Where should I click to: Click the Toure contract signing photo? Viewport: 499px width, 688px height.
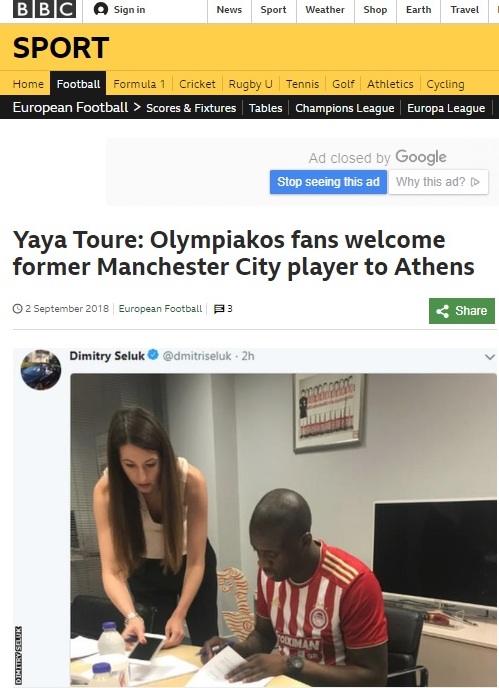pos(284,530)
